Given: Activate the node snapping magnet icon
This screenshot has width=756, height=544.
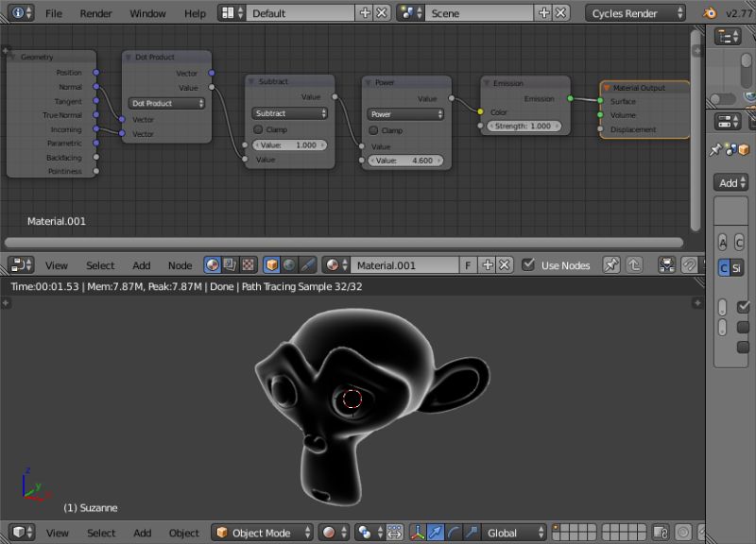Looking at the screenshot, I should pos(688,265).
